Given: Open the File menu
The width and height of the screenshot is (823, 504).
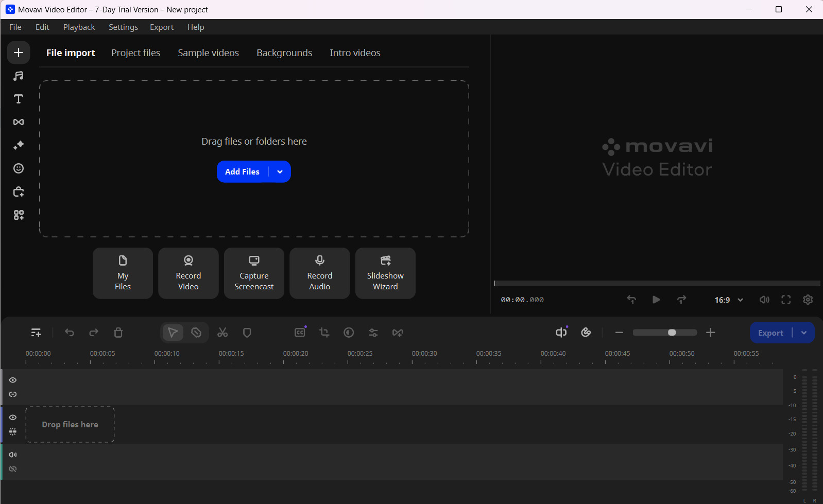Looking at the screenshot, I should point(15,27).
